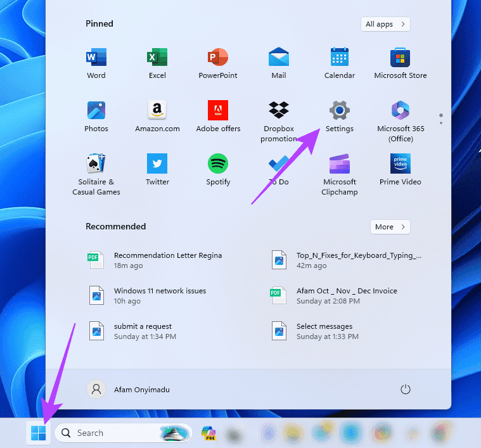Open the Photos app
The image size is (481, 448).
[96, 117]
